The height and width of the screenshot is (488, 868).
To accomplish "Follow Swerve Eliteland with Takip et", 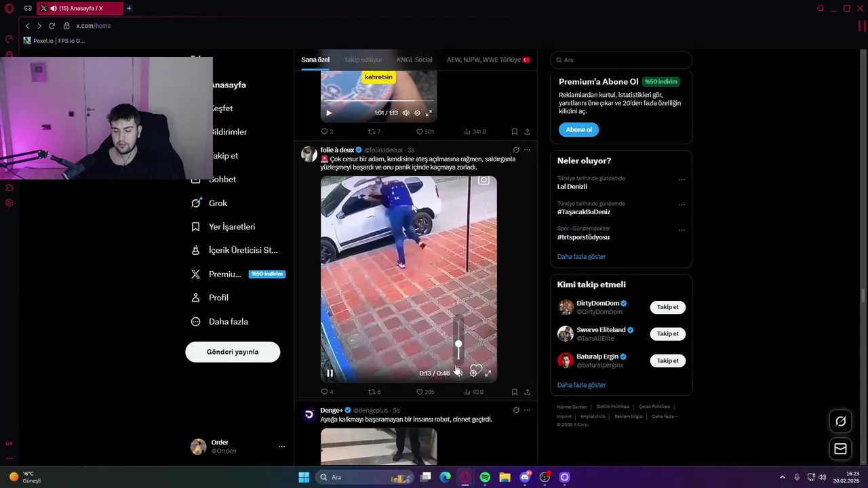I will pos(667,333).
